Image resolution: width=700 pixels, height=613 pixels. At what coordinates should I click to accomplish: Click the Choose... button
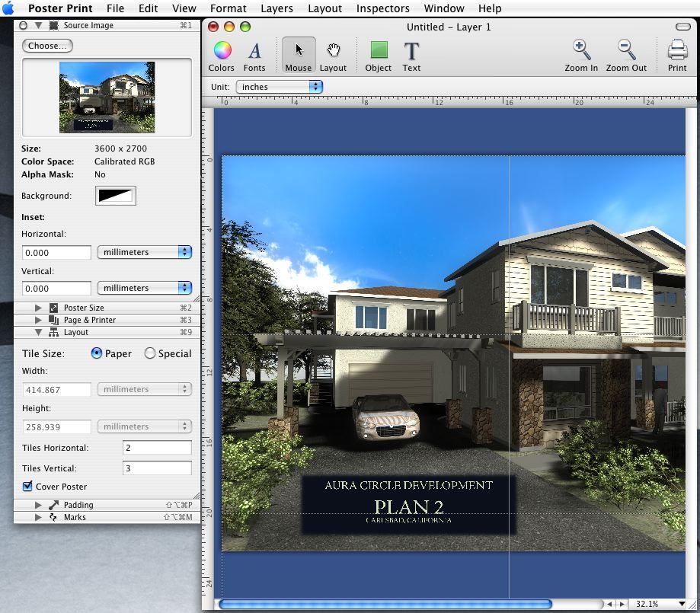tap(47, 46)
